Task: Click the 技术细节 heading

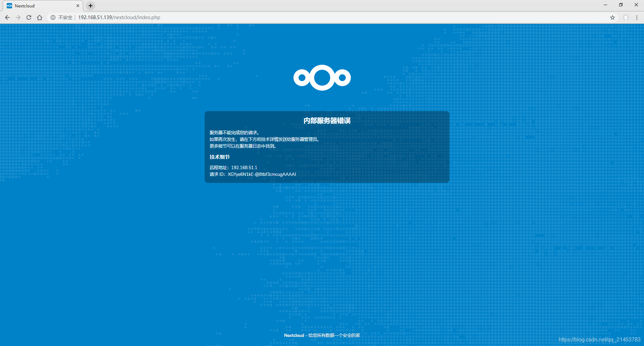Action: click(219, 157)
